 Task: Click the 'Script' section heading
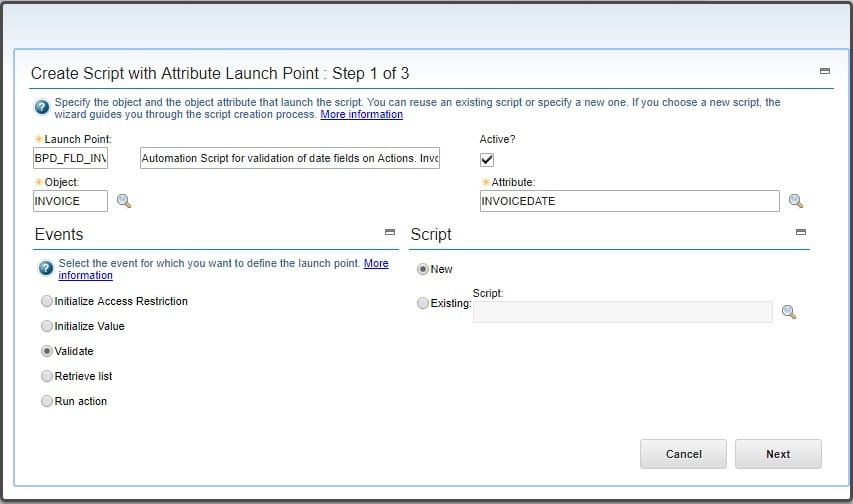pyautogui.click(x=431, y=235)
